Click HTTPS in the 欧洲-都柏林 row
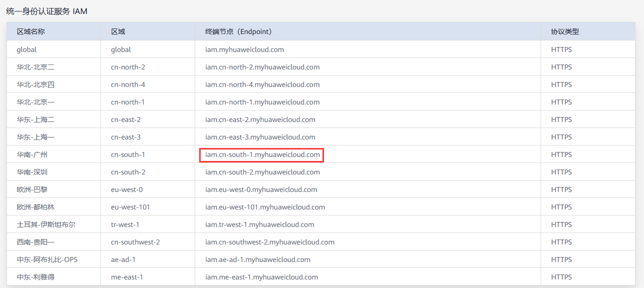The height and width of the screenshot is (288, 644). click(x=562, y=207)
